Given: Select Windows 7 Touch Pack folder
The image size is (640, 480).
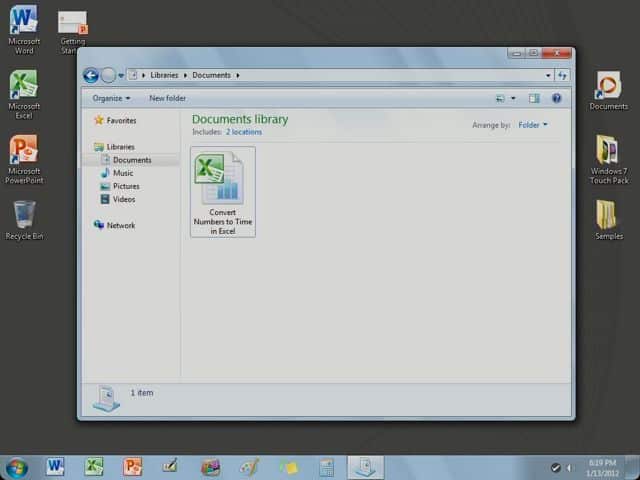Looking at the screenshot, I should (x=609, y=159).
